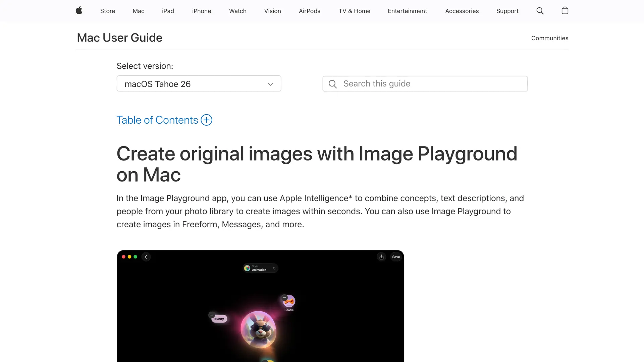The image size is (644, 362).
Task: Open the Vision menu
Action: (273, 11)
